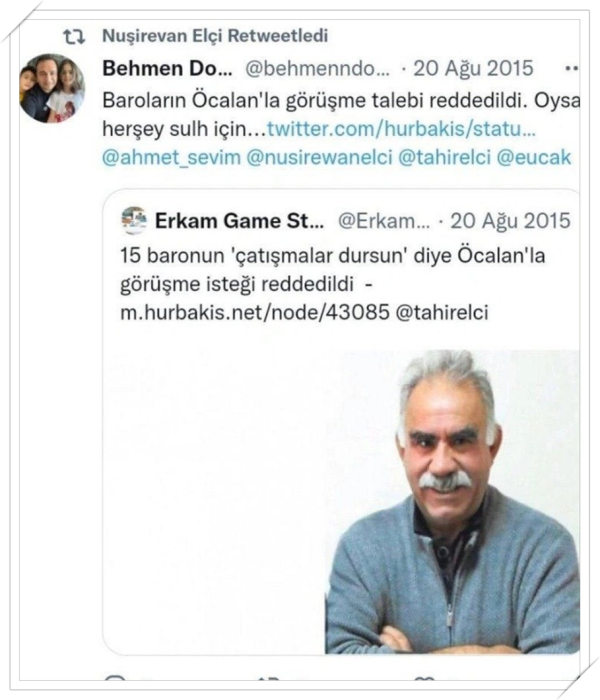Tap the partially visible like heart icon
Image resolution: width=600 pixels, height=700 pixels.
(x=424, y=678)
